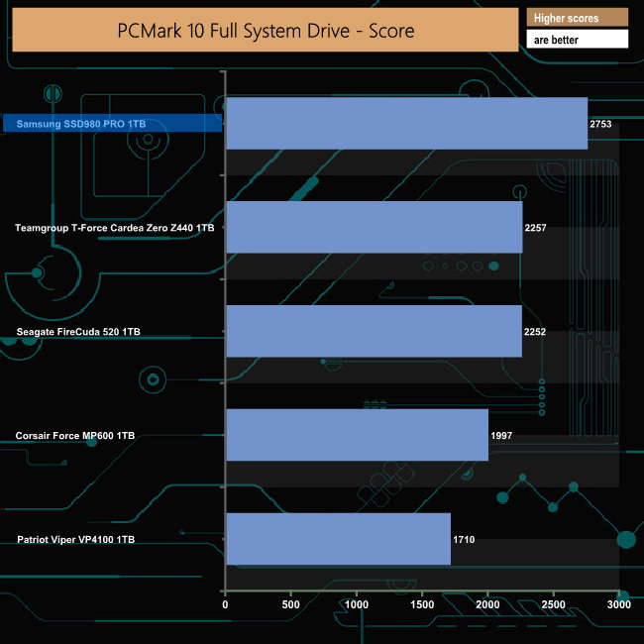Viewport: 644px width, 644px height.
Task: Click the score value '2753'
Action: pyautogui.click(x=600, y=124)
